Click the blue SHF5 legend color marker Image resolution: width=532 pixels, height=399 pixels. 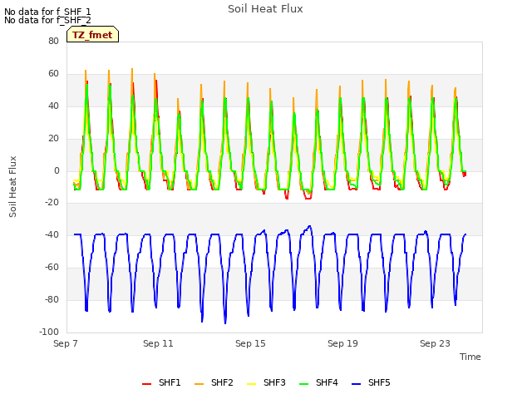click(357, 384)
